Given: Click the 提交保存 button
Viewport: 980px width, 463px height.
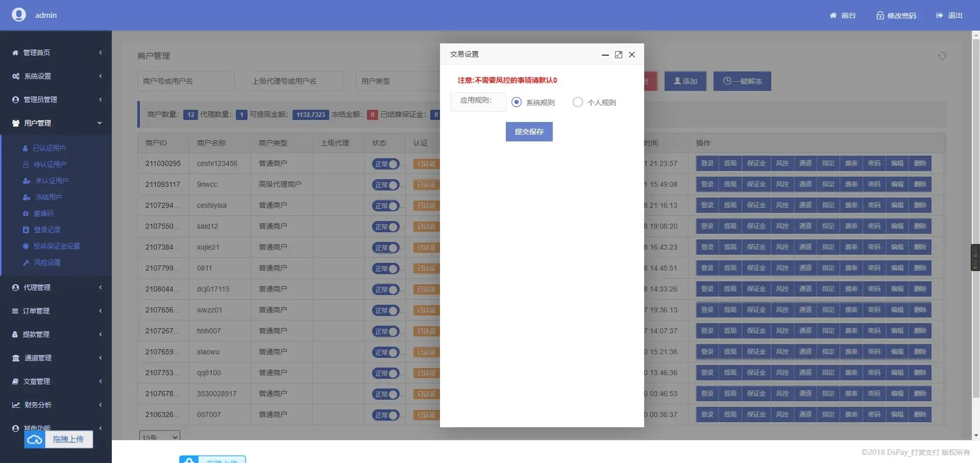Looking at the screenshot, I should 529,132.
